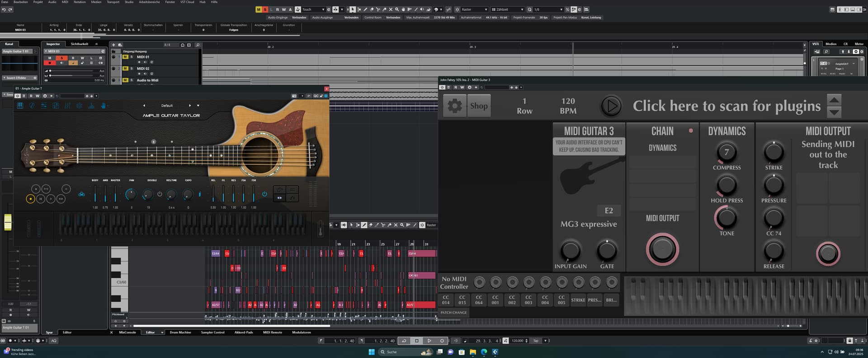Collapse the MIDI 03 inspector header
868x358 pixels.
pyautogui.click(x=46, y=51)
